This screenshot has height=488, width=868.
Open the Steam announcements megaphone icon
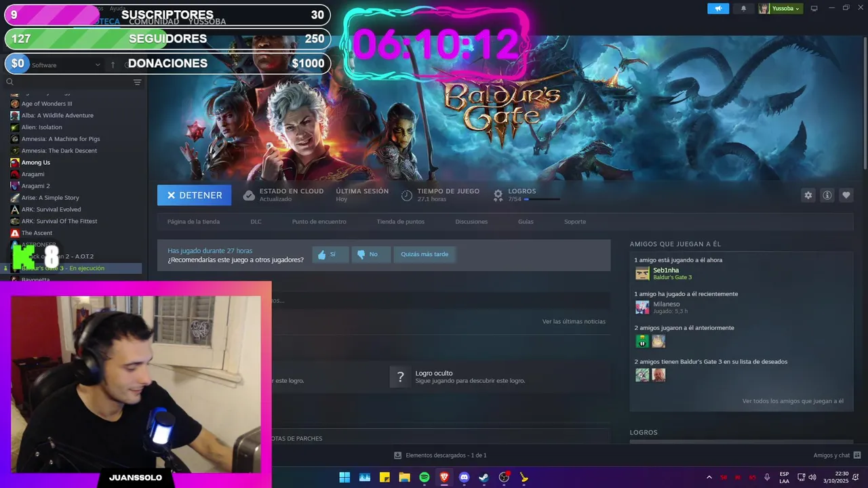pos(718,8)
